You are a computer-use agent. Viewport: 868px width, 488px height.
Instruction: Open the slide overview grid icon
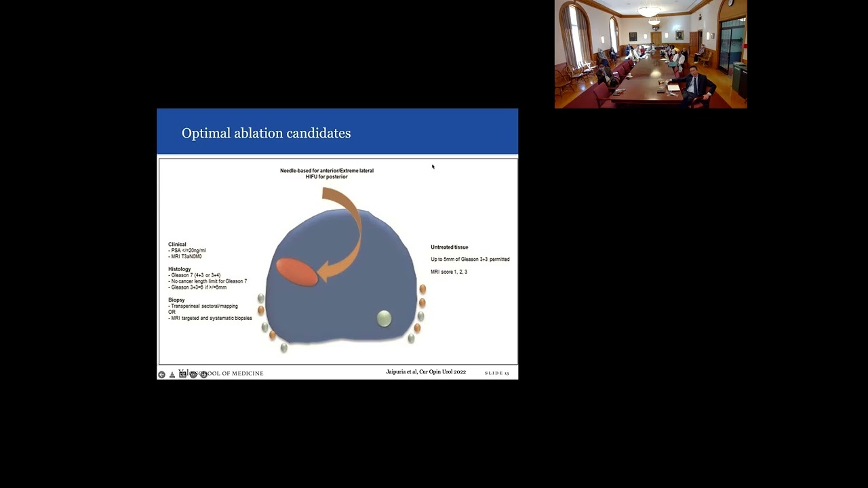[x=184, y=373]
